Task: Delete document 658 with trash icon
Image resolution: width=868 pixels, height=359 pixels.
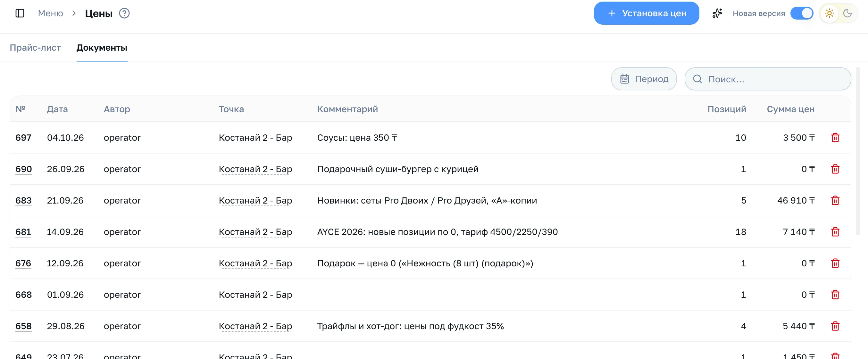Action: [x=835, y=326]
